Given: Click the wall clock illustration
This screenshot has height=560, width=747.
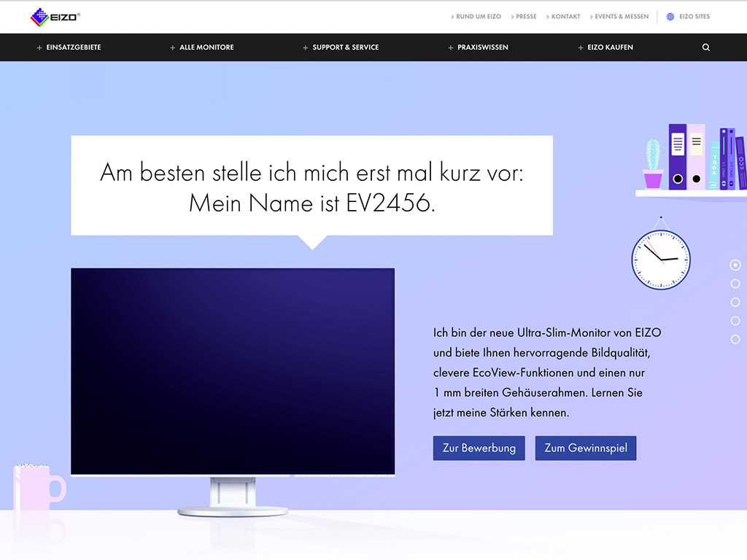Looking at the screenshot, I should [660, 259].
